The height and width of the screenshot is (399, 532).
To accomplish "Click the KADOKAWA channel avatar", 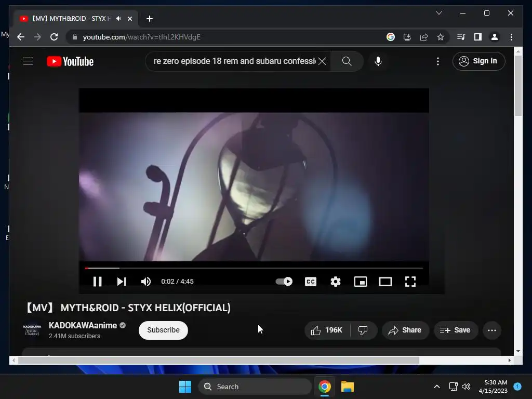I will tap(32, 330).
